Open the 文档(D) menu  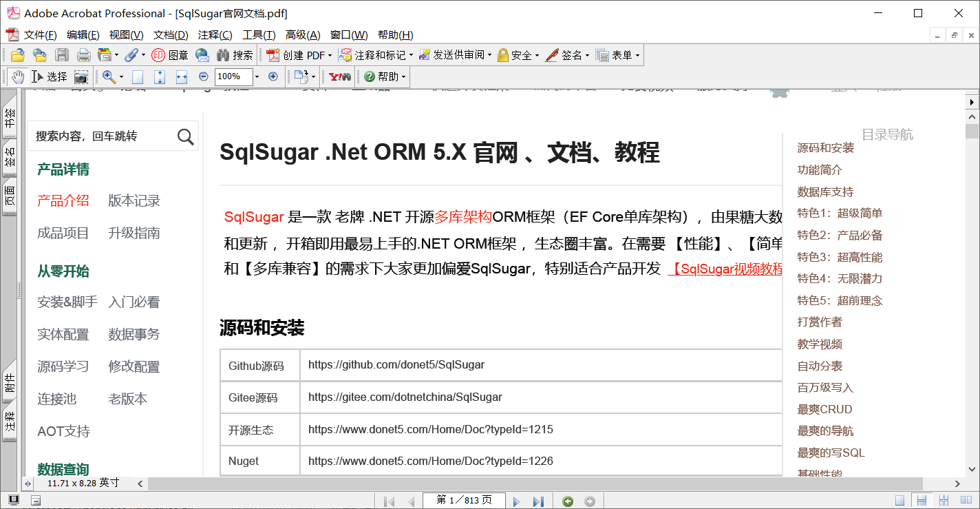point(171,35)
